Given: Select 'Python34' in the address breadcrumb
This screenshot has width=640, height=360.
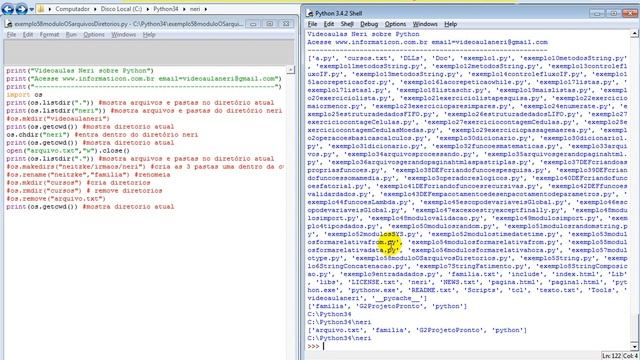Looking at the screenshot, I should (165, 9).
